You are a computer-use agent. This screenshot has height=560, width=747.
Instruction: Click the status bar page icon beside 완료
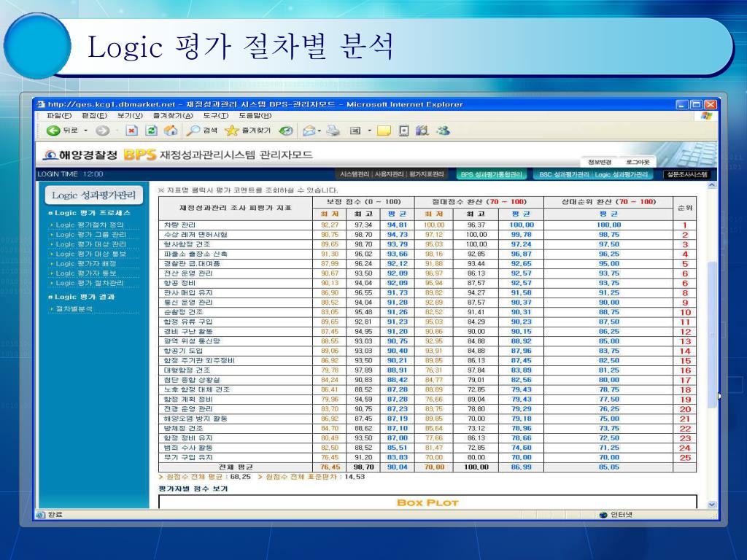41,515
